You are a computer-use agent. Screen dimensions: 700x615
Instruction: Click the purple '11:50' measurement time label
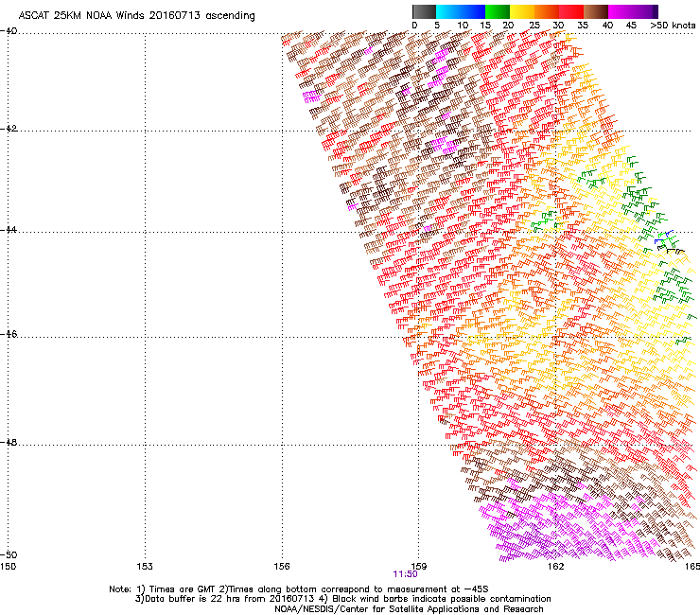[406, 574]
